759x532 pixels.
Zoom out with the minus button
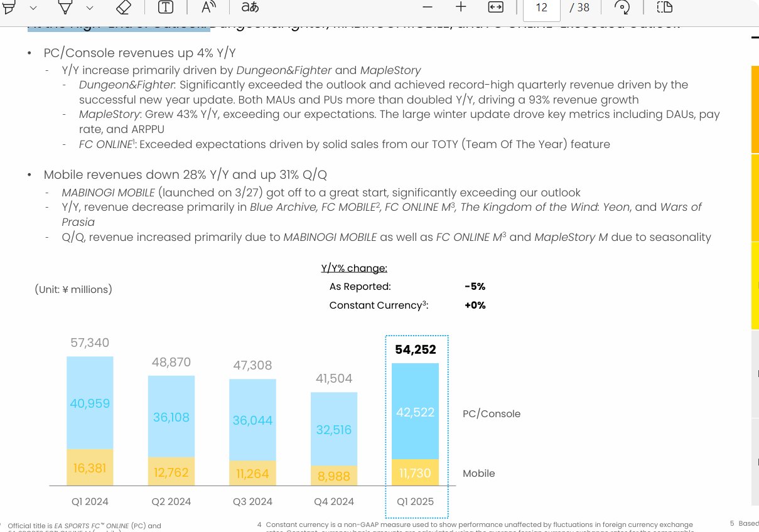[428, 7]
